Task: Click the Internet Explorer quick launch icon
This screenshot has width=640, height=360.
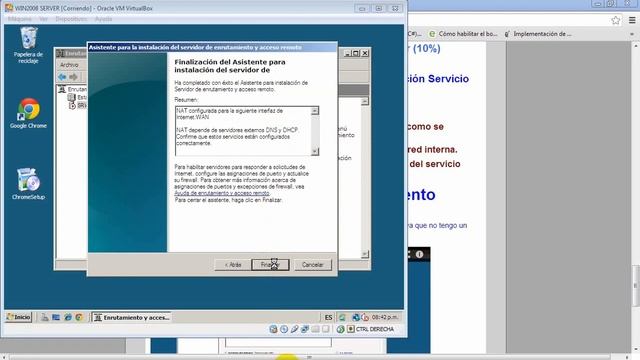Action: tap(68, 317)
